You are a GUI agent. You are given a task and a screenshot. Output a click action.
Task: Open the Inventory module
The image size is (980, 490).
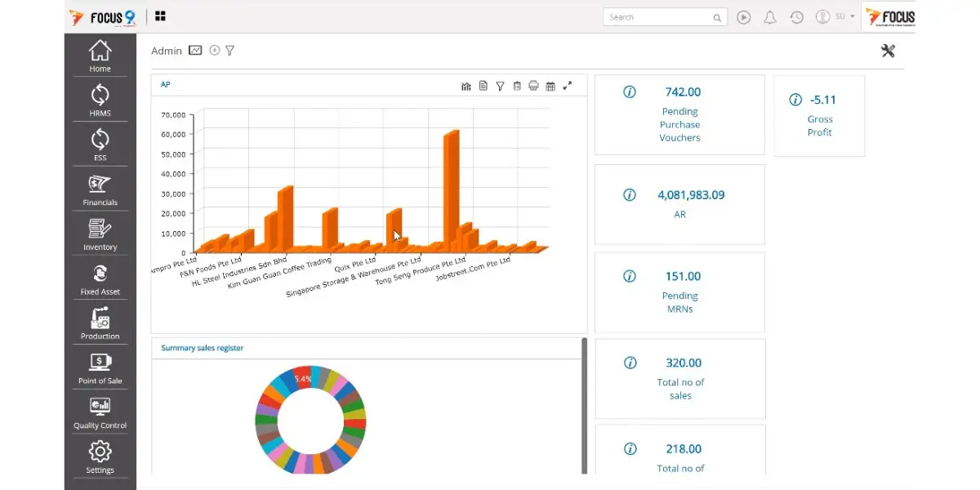(100, 234)
